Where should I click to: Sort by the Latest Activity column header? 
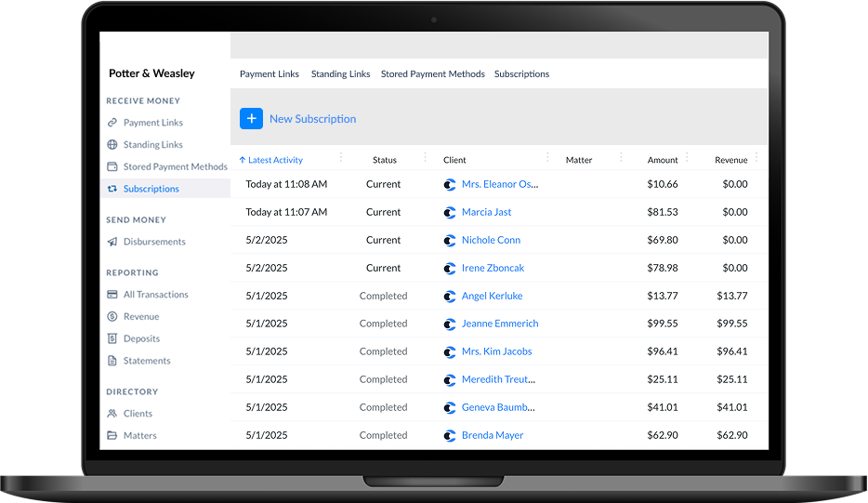point(274,160)
